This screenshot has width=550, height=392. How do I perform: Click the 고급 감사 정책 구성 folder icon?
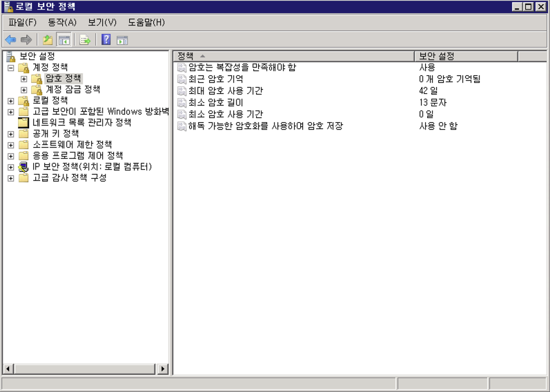click(23, 178)
